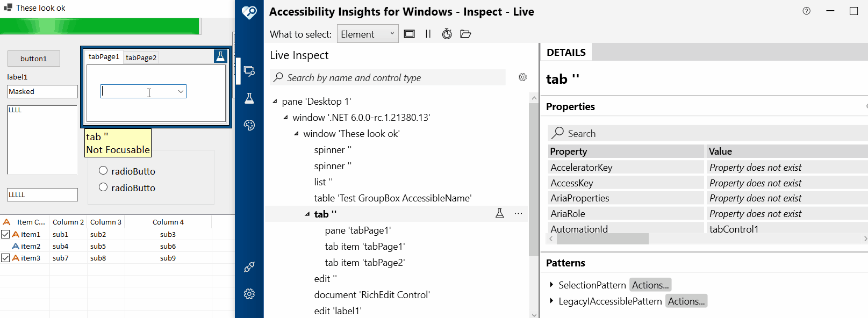Select 'tab item tabPage1' tree node
This screenshot has width=868, height=318.
tap(364, 247)
